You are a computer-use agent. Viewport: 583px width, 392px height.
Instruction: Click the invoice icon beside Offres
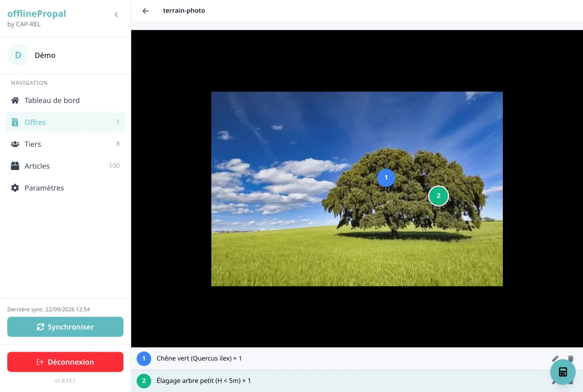click(x=15, y=122)
